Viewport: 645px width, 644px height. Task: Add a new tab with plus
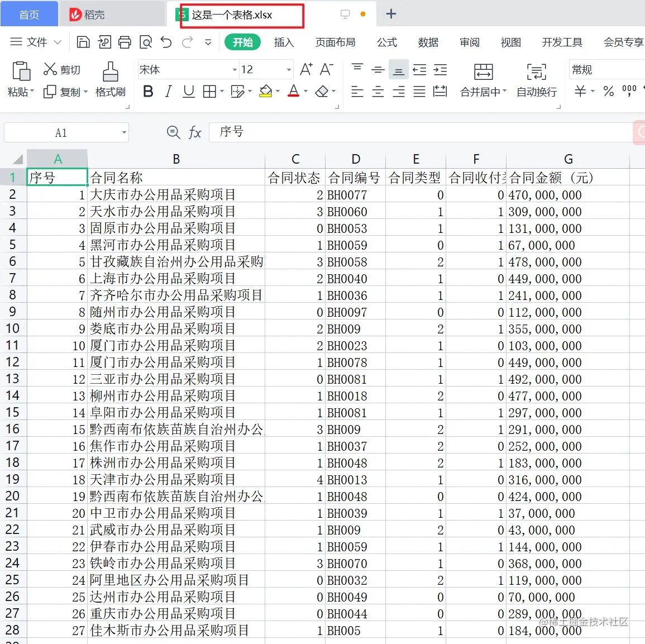click(391, 14)
